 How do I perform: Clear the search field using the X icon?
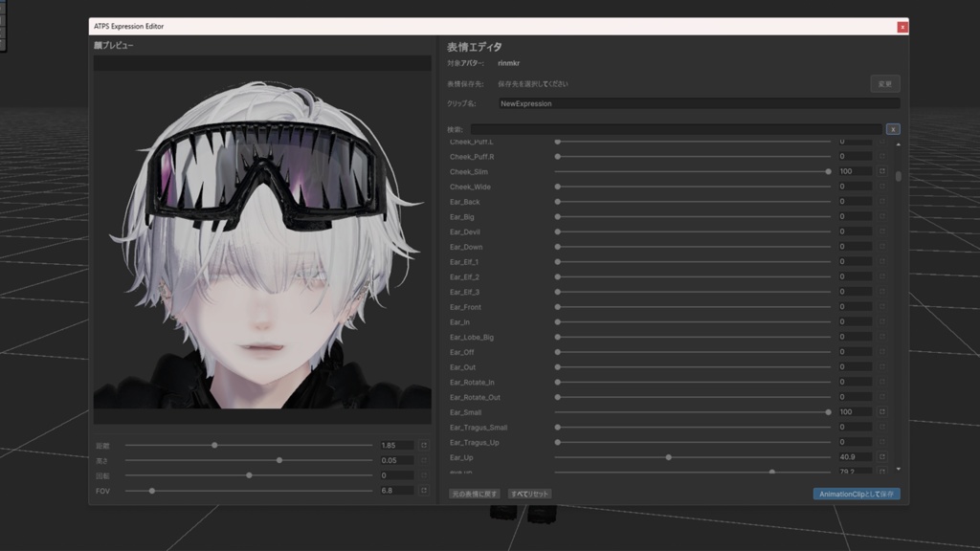click(x=895, y=128)
